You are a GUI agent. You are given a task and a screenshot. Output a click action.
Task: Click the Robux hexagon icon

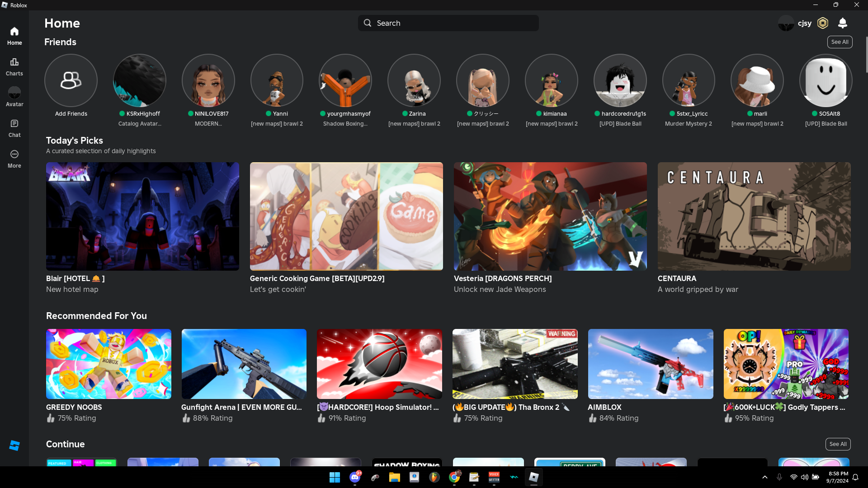tap(823, 23)
